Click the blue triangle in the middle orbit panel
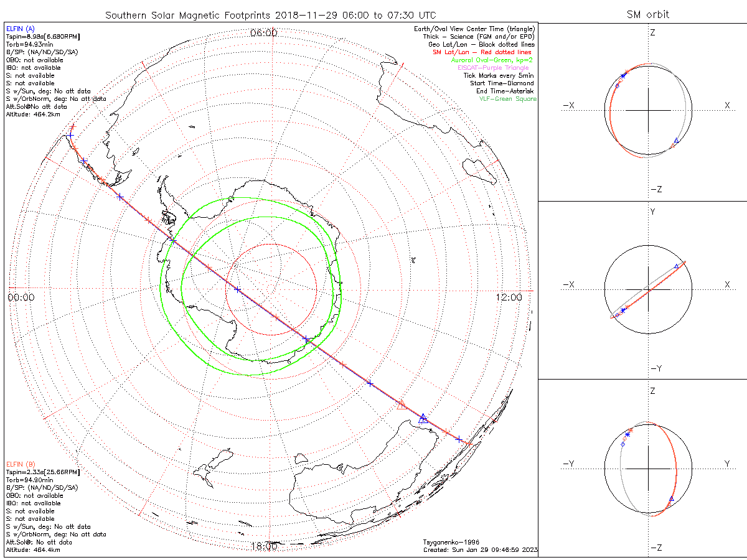This screenshot has height=560, width=747. tap(677, 266)
